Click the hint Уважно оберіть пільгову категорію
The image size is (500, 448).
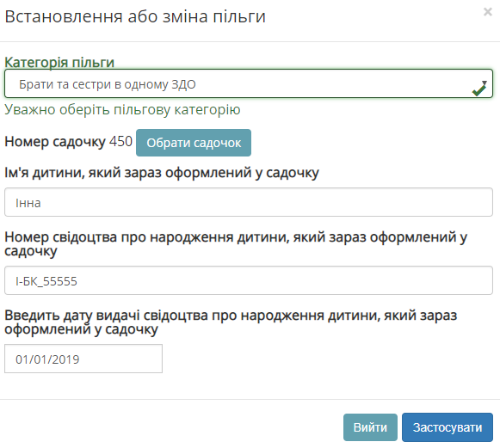click(122, 109)
